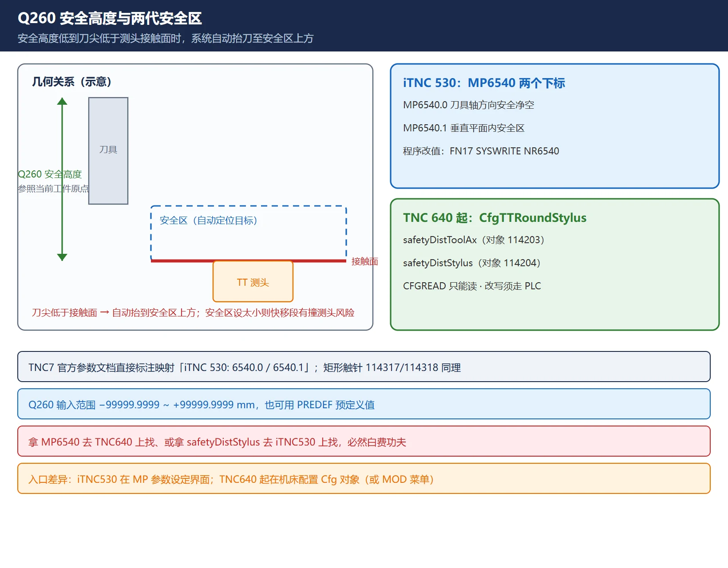This screenshot has height=568, width=728.
Task: Click the orange 'TT 测头' box
Action: [253, 281]
